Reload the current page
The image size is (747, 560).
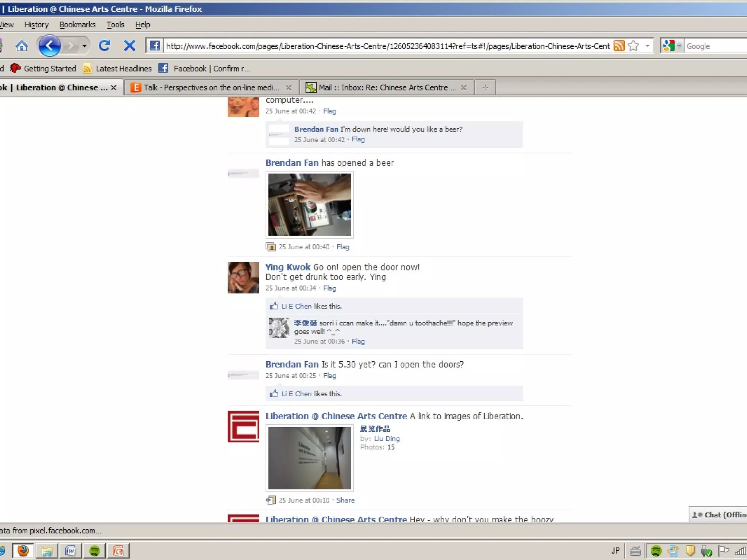(105, 46)
